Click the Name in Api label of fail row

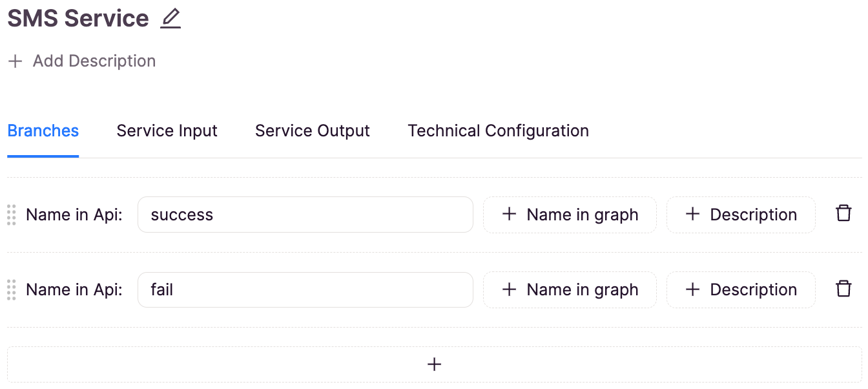coord(74,289)
